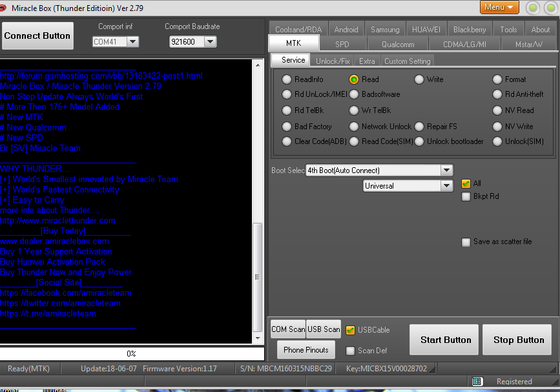Select the Rd TelBk radio option
This screenshot has width=560, height=392.
pyautogui.click(x=286, y=110)
